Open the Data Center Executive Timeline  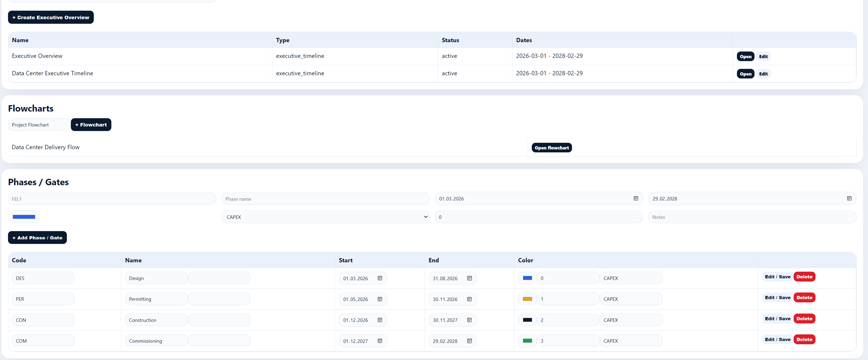(x=745, y=74)
